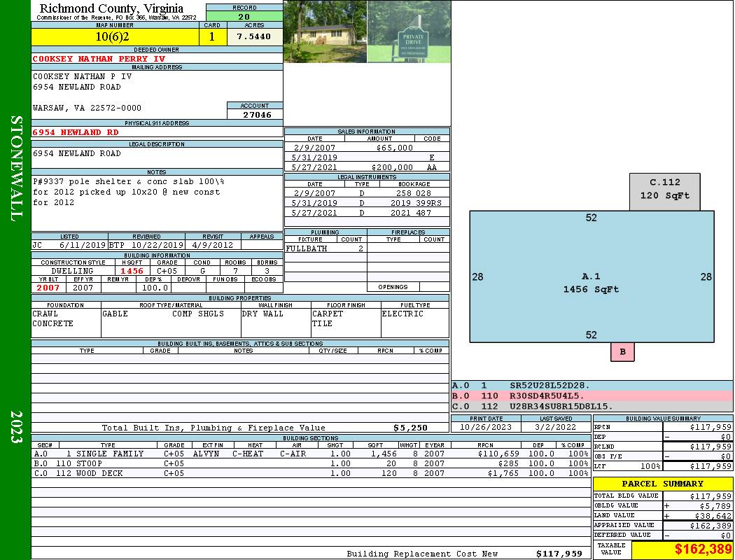Screen dimensions: 735x560
Task: Select the pink B.0 110 sketch code line
Action: [x=591, y=395]
